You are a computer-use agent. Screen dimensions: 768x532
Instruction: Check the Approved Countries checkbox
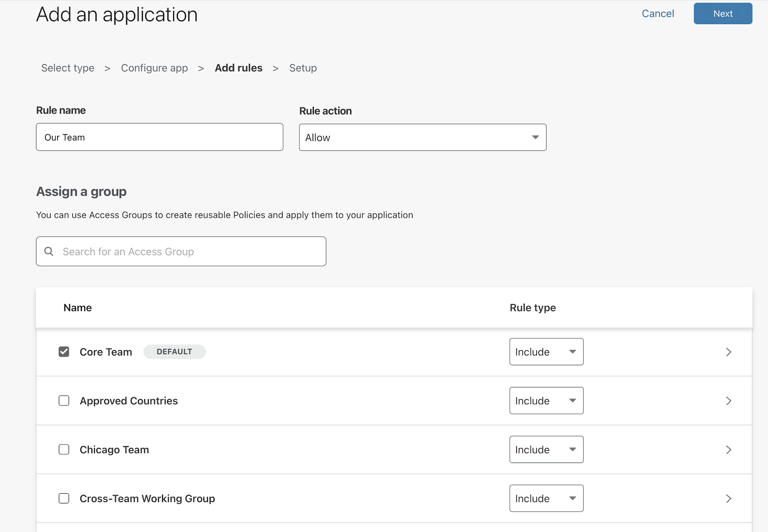[64, 400]
